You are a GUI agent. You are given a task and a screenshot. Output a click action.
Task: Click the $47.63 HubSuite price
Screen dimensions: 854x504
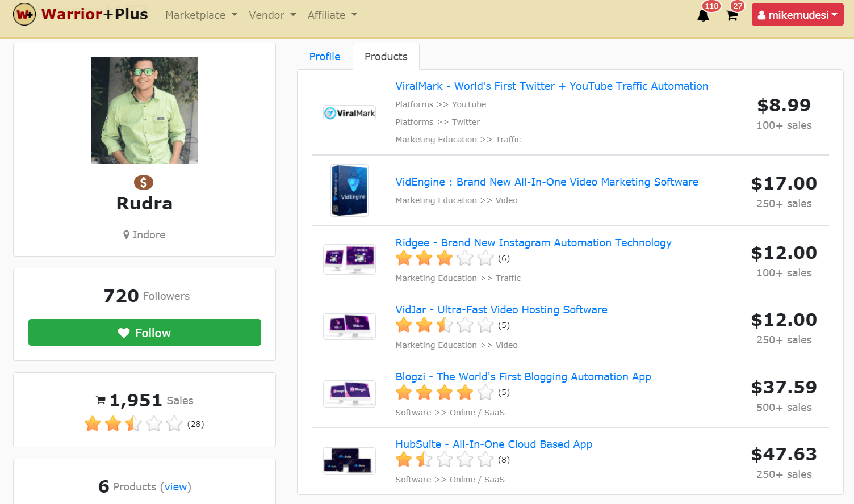point(784,455)
